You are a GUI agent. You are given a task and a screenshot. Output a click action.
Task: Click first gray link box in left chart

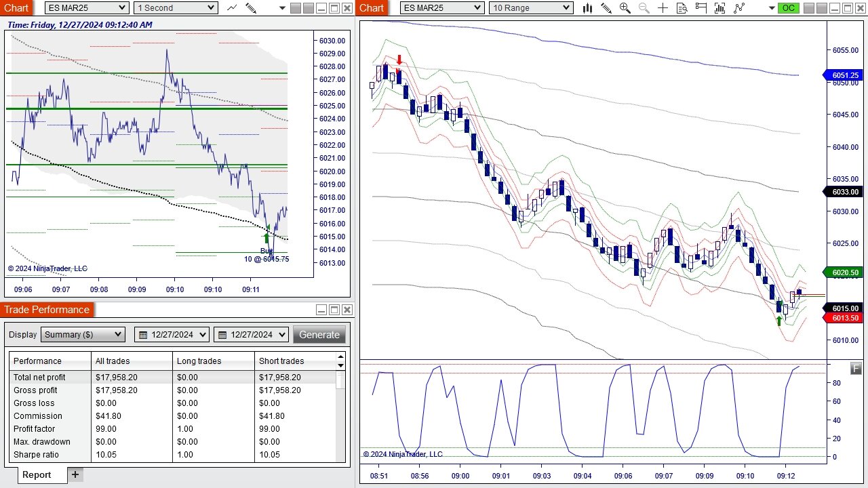(295, 8)
